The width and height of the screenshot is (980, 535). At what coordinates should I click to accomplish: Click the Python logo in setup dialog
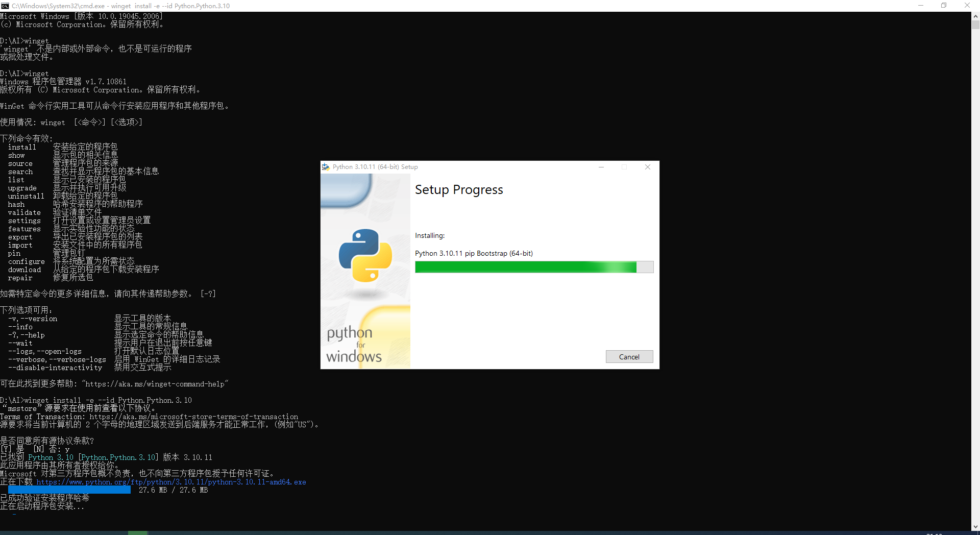pos(365,255)
